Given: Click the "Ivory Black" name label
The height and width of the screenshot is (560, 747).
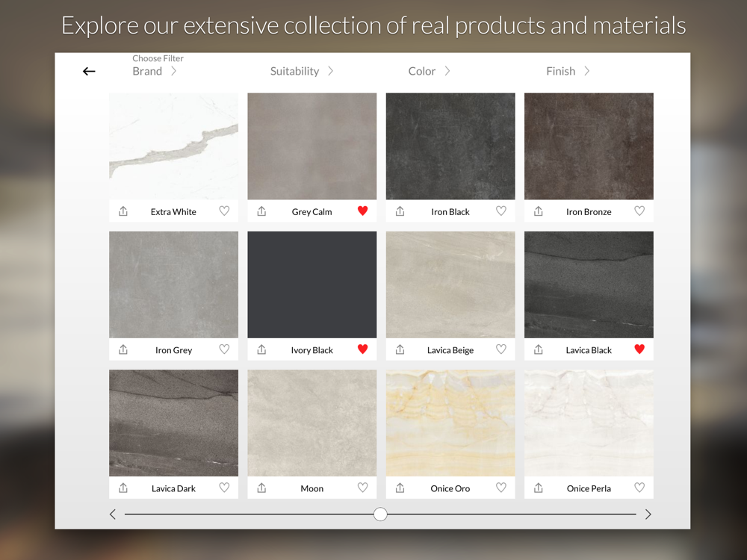Looking at the screenshot, I should pyautogui.click(x=312, y=350).
